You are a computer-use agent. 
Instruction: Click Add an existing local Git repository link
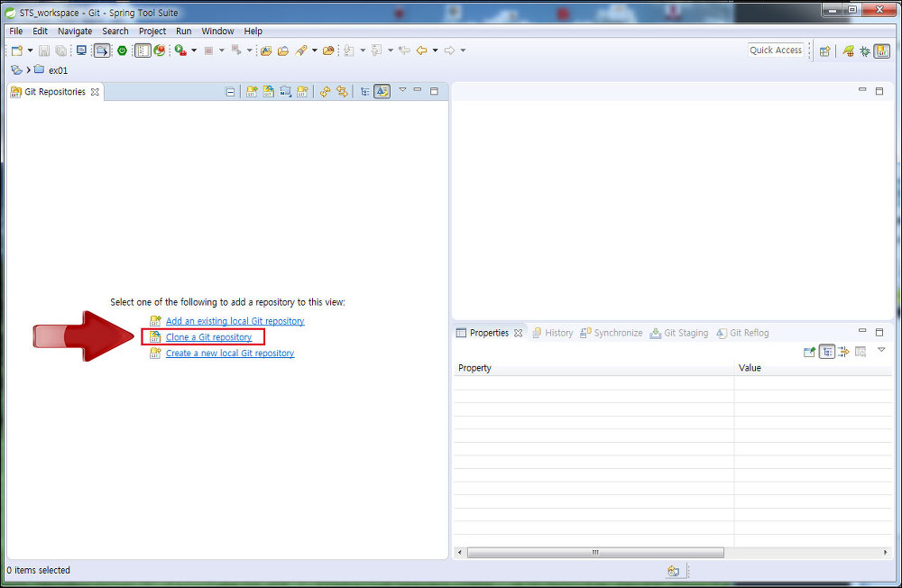click(x=235, y=321)
